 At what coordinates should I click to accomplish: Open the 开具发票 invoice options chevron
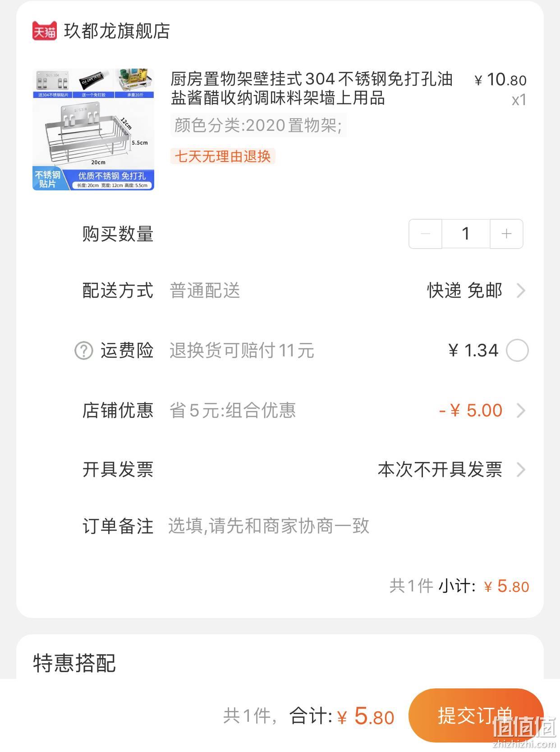click(521, 470)
